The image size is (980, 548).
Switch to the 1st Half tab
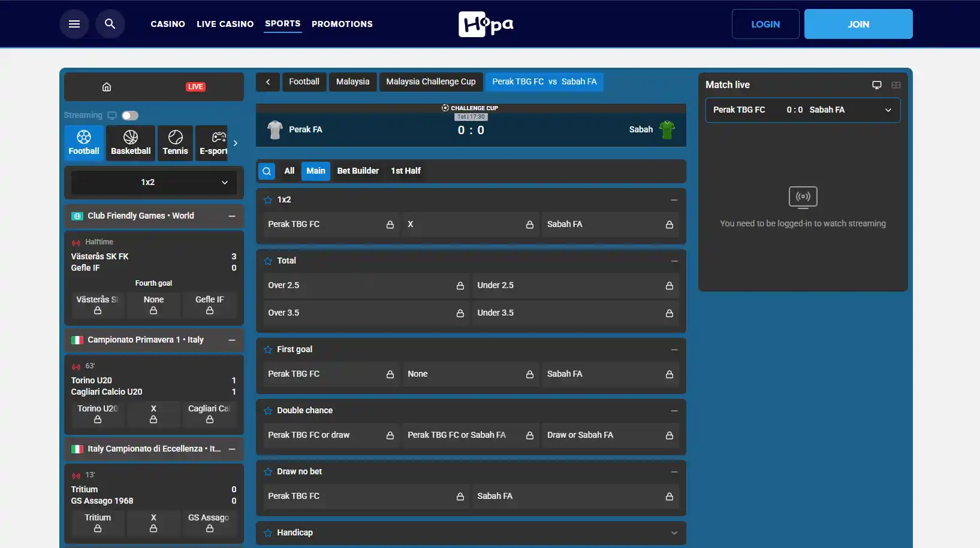tap(406, 171)
